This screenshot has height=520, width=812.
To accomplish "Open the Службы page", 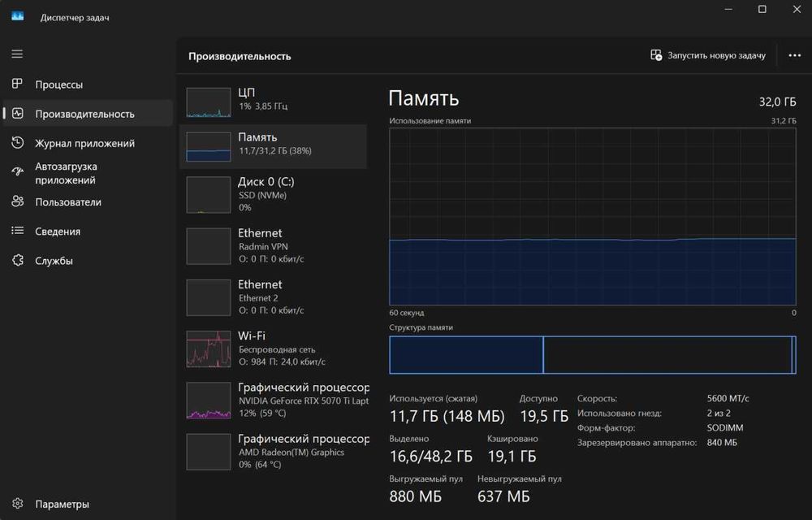I will [88, 261].
